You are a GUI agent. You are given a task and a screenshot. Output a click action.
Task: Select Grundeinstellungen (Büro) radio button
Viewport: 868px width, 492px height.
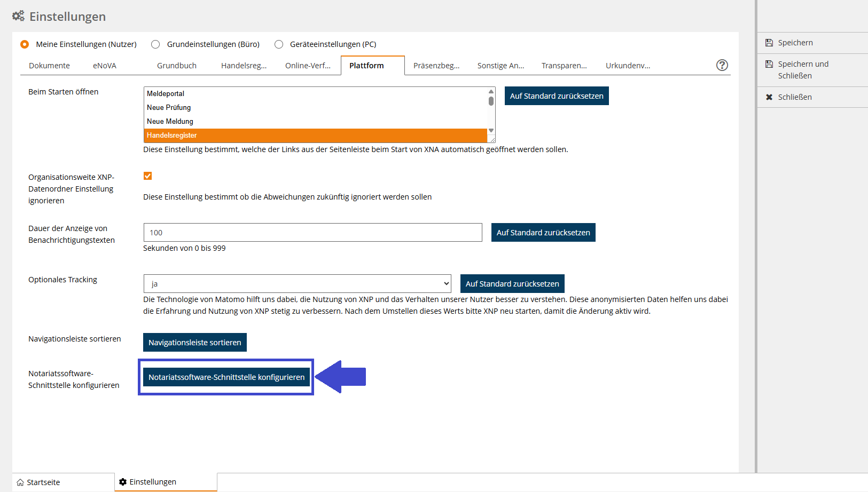tap(155, 44)
